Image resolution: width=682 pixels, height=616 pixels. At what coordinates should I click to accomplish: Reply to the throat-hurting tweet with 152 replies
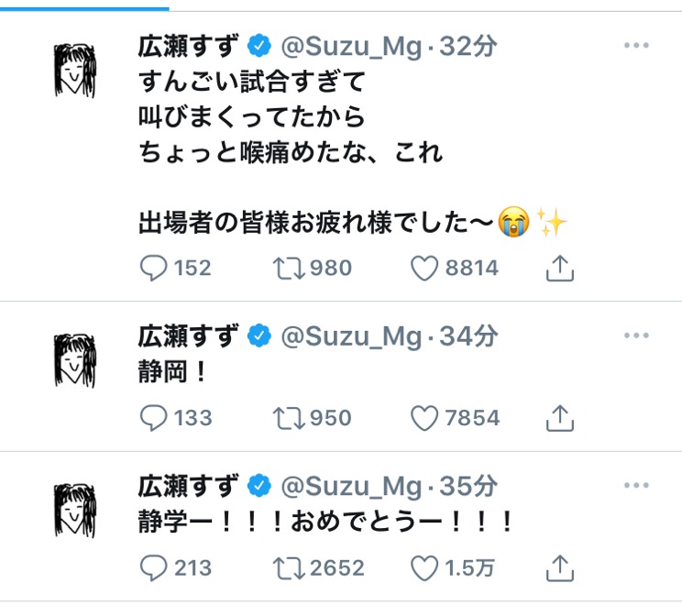pos(153,268)
